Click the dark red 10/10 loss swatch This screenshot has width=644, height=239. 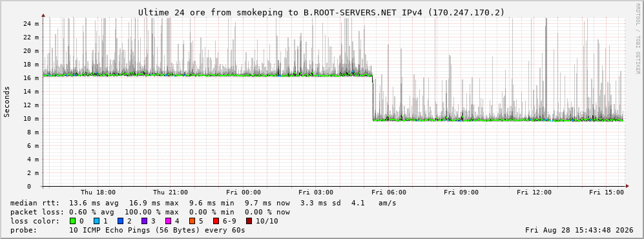tap(249, 221)
